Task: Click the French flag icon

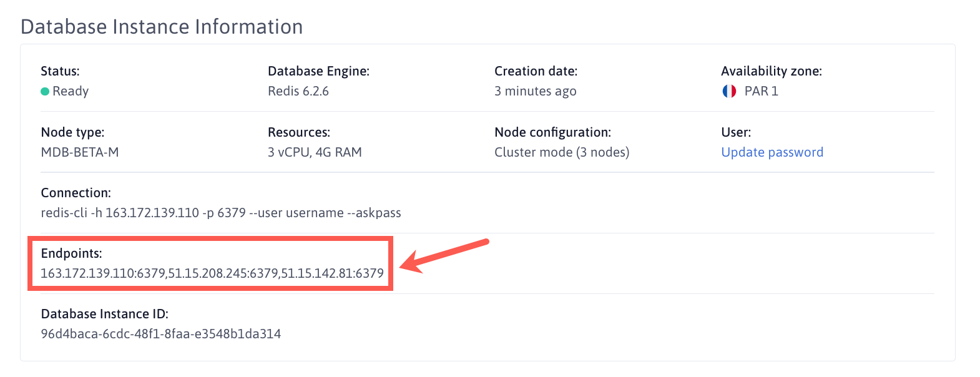Action: pyautogui.click(x=729, y=91)
